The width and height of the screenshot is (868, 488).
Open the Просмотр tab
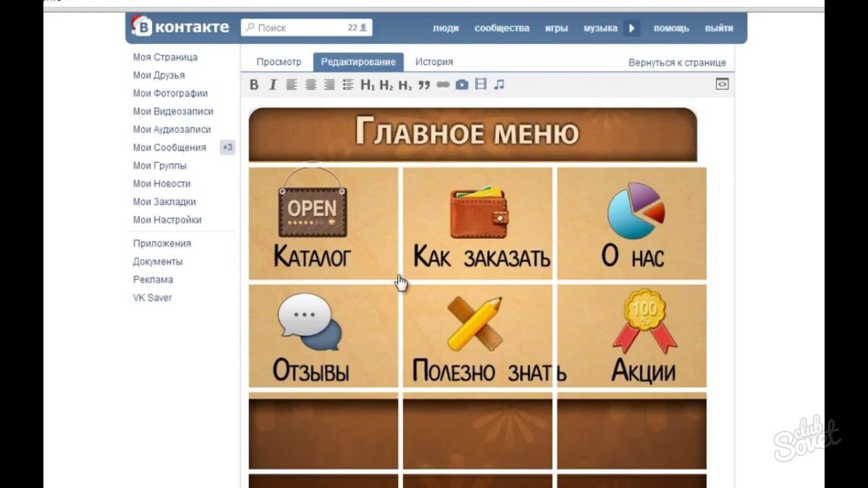[278, 62]
